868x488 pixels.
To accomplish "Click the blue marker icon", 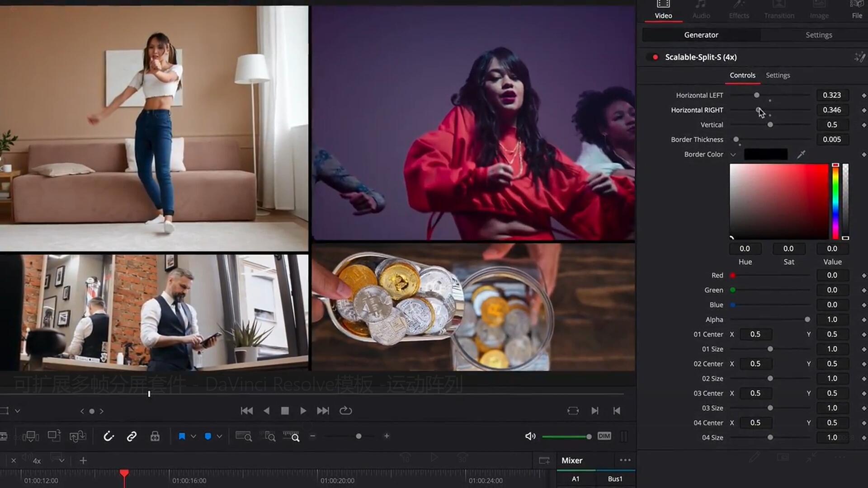I will coord(208,436).
